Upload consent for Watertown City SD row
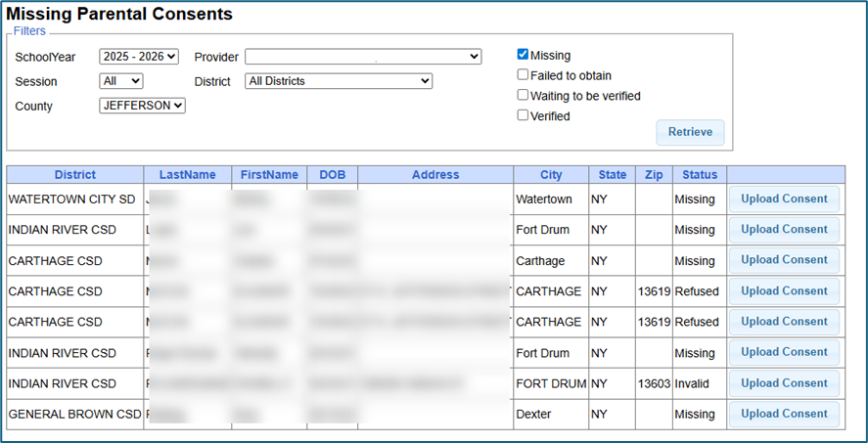Viewport: 868px width, 443px height. click(x=784, y=199)
